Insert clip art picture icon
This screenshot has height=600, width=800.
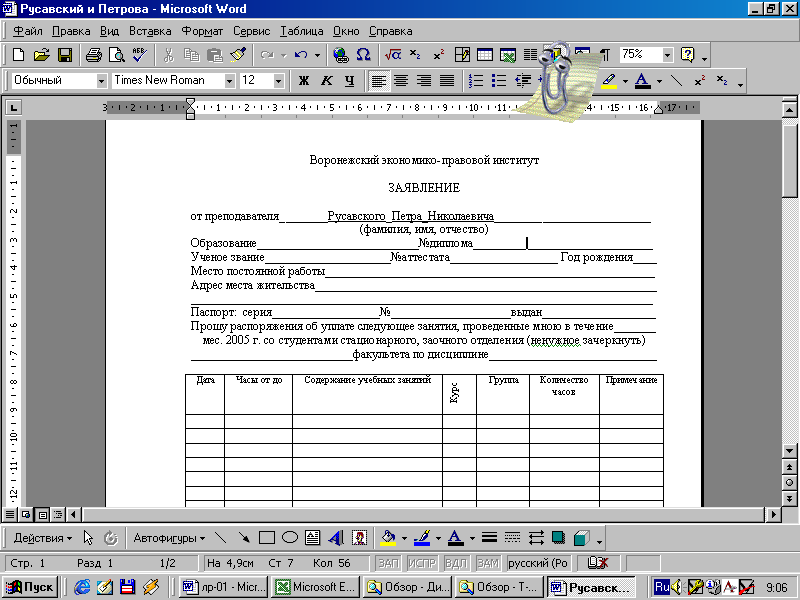pos(359,538)
